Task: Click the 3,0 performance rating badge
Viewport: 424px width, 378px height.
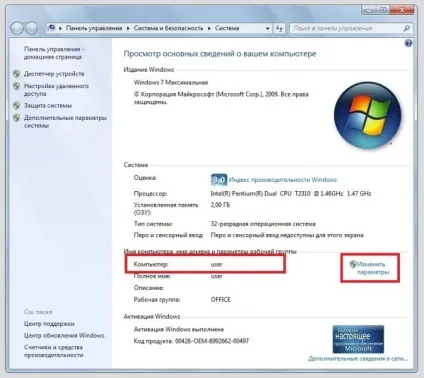Action: pyautogui.click(x=219, y=180)
